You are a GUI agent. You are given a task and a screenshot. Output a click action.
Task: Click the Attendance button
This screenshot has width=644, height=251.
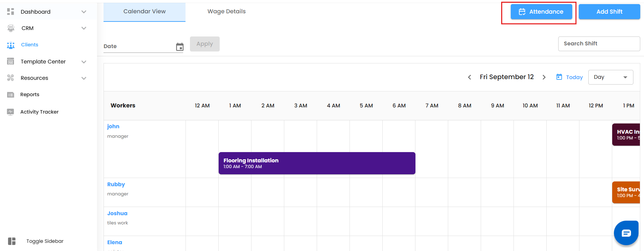pyautogui.click(x=541, y=12)
